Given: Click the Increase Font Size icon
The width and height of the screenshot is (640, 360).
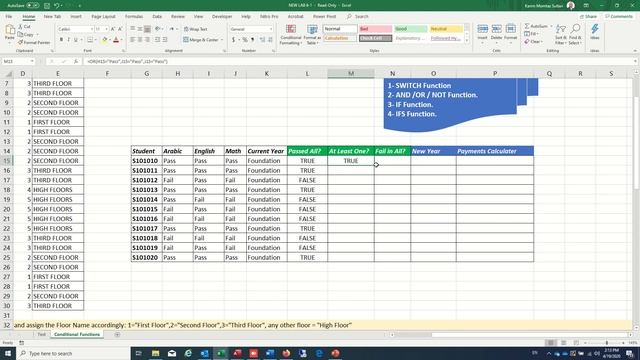Looking at the screenshot, I should (x=113, y=29).
